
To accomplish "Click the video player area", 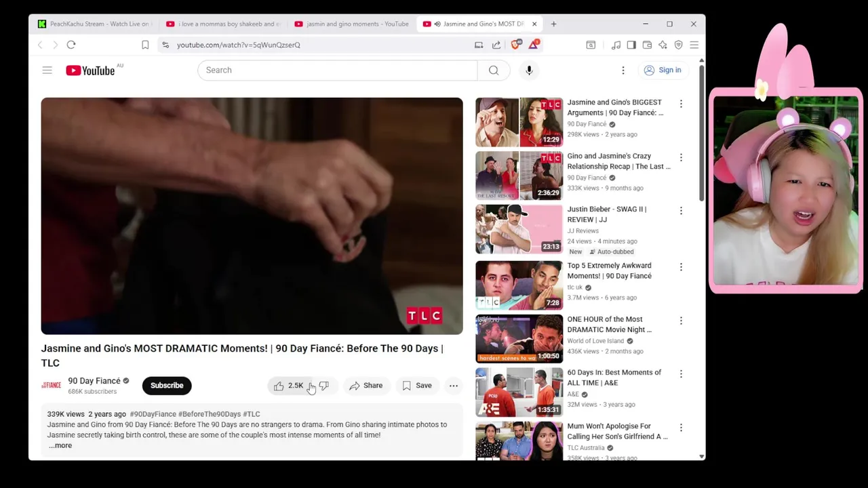I will click(x=252, y=216).
